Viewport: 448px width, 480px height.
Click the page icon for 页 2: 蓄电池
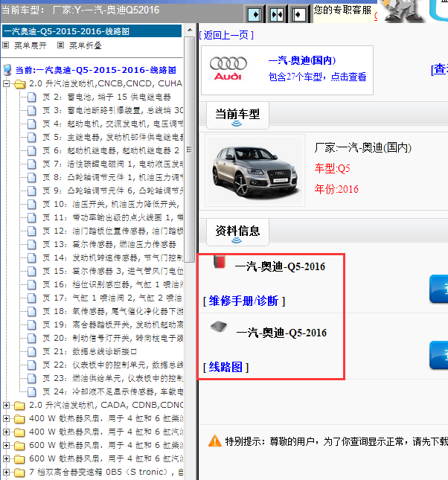click(x=31, y=97)
